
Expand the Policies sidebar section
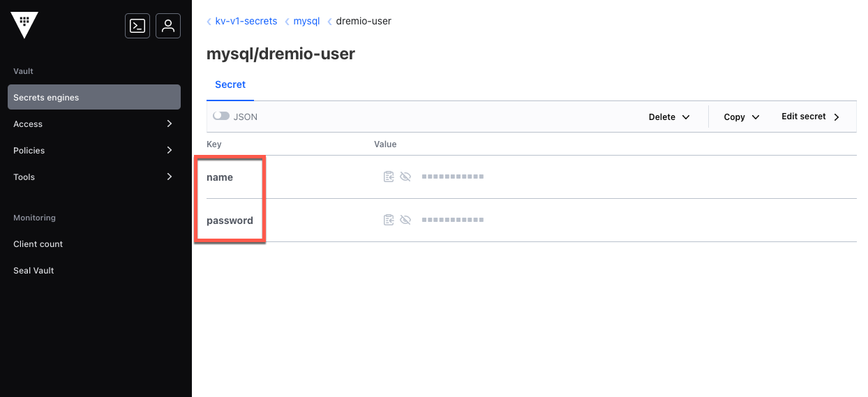click(93, 151)
